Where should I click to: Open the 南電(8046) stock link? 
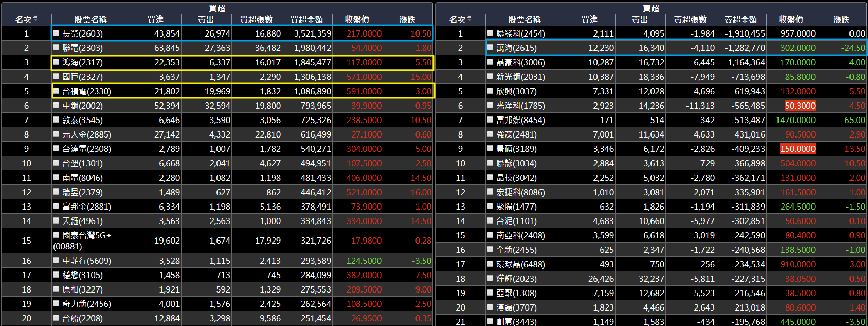[82, 178]
